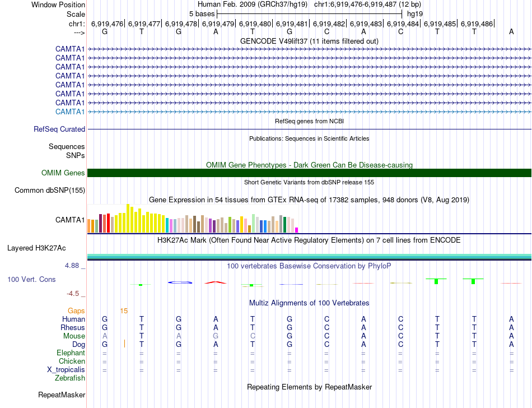Select the Chicken species label
532x408 pixels.
(x=72, y=361)
